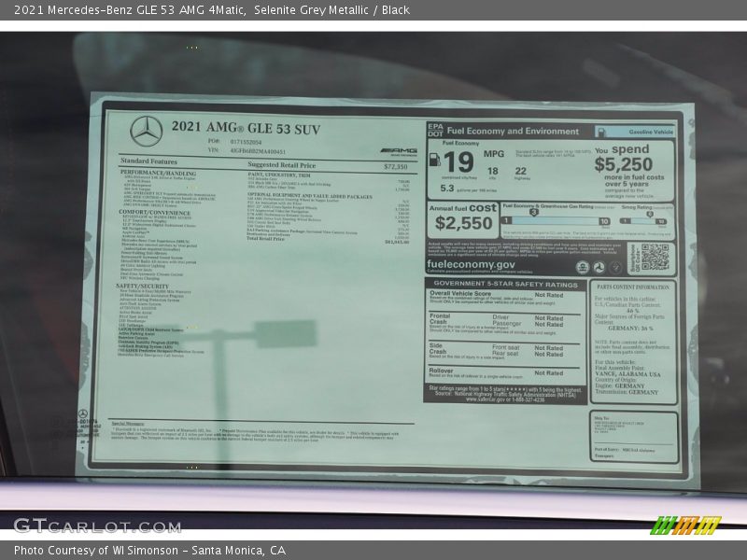Click the $5,250 fuel cost figure
747x560 pixels.
(x=624, y=164)
